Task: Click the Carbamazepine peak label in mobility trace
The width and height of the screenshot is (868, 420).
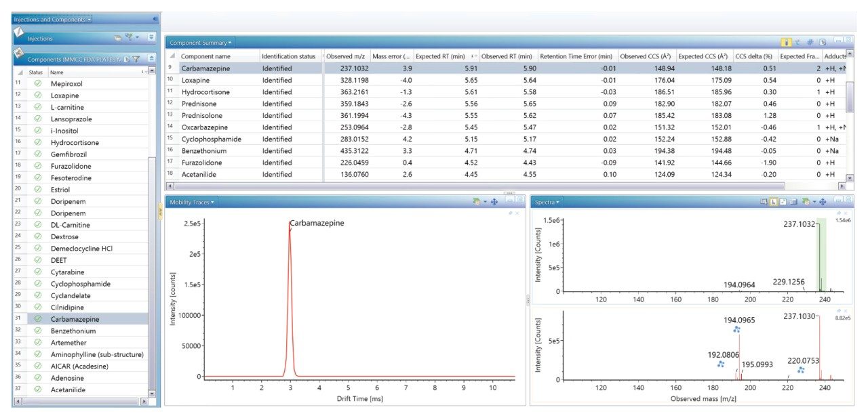Action: (317, 223)
